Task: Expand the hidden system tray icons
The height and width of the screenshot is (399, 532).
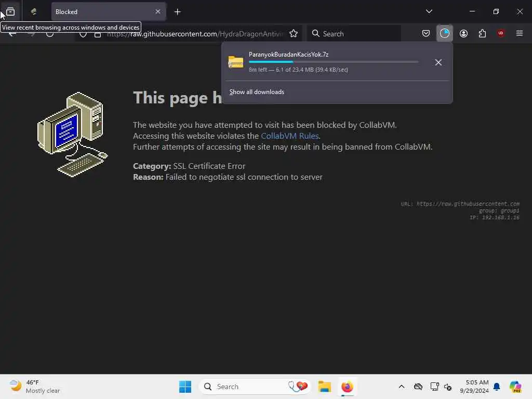Action: point(402,387)
